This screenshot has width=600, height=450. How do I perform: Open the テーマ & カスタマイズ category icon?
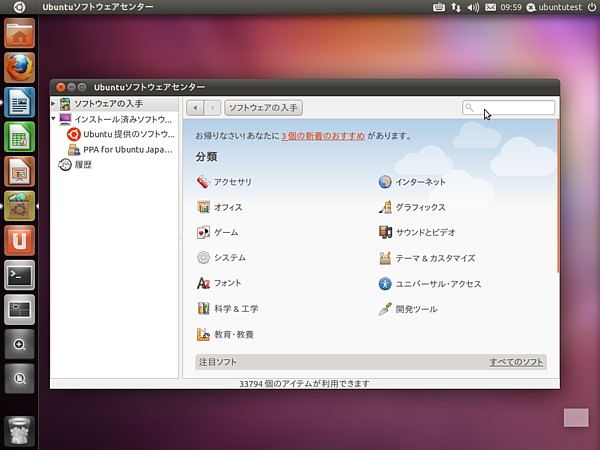(x=385, y=258)
